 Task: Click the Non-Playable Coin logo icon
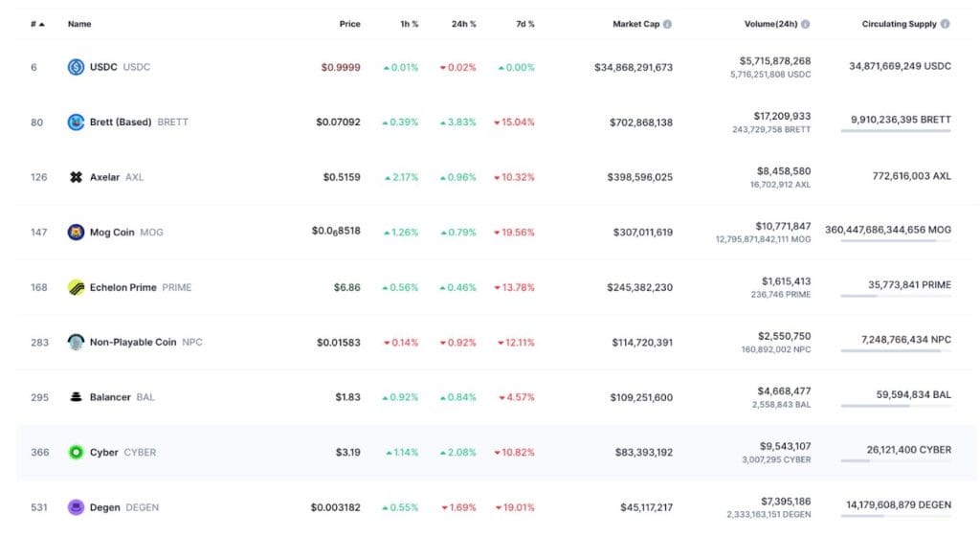pyautogui.click(x=76, y=343)
